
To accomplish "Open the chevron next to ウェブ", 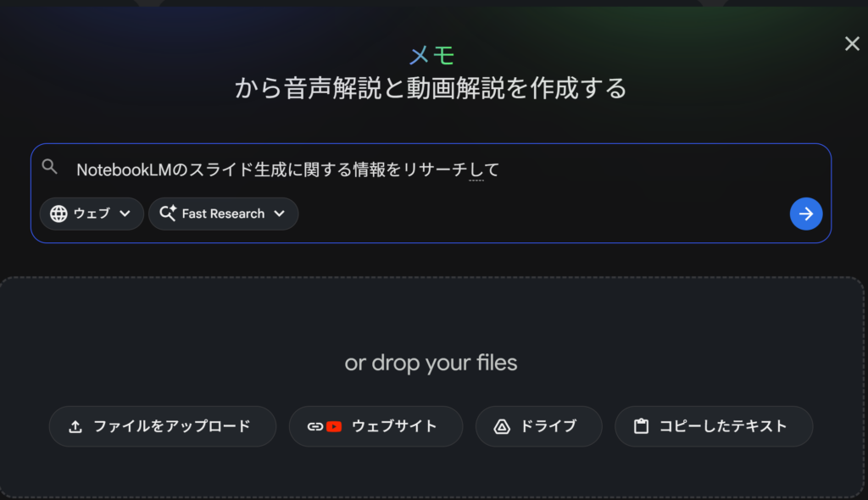I will [127, 214].
